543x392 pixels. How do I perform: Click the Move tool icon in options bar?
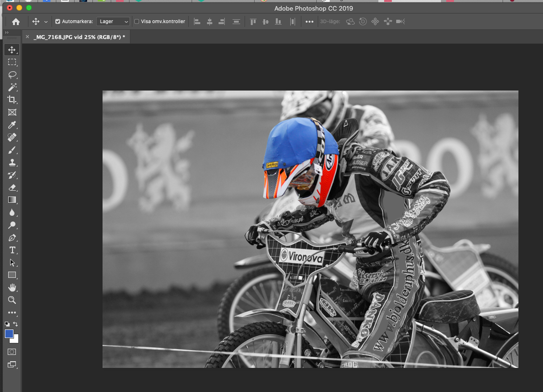[x=36, y=22]
